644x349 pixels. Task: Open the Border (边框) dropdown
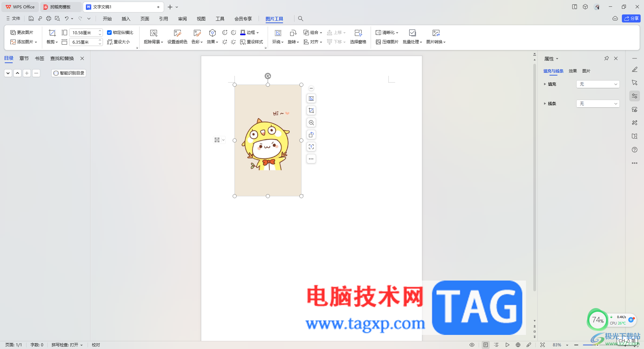250,33
